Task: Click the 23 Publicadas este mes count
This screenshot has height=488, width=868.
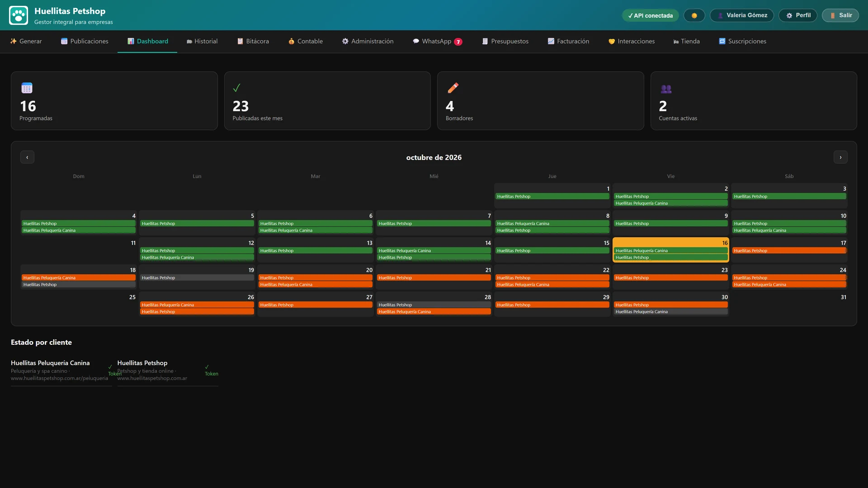Action: 241,106
